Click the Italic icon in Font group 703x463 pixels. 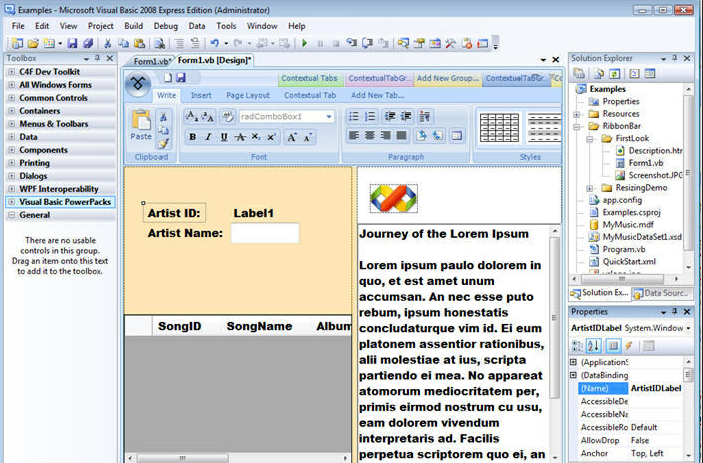point(208,137)
